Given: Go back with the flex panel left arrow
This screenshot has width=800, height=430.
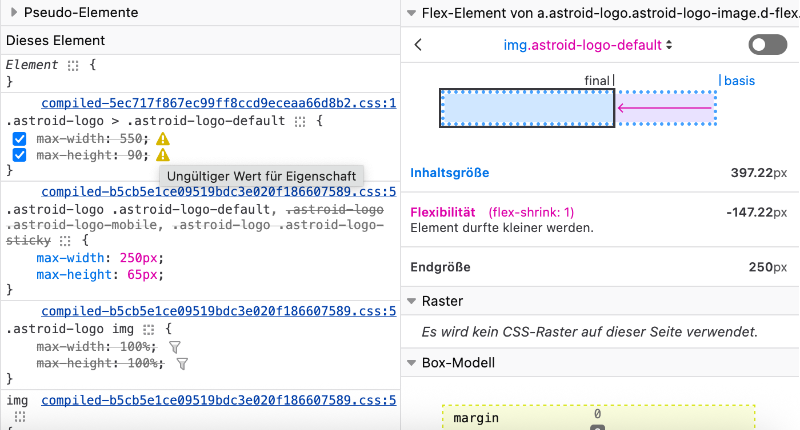Looking at the screenshot, I should click(418, 45).
